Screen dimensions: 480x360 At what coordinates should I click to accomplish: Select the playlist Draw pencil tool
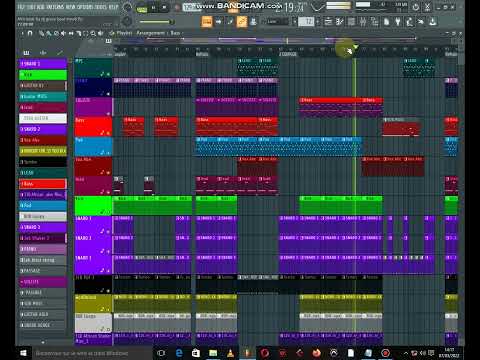pos(41,33)
